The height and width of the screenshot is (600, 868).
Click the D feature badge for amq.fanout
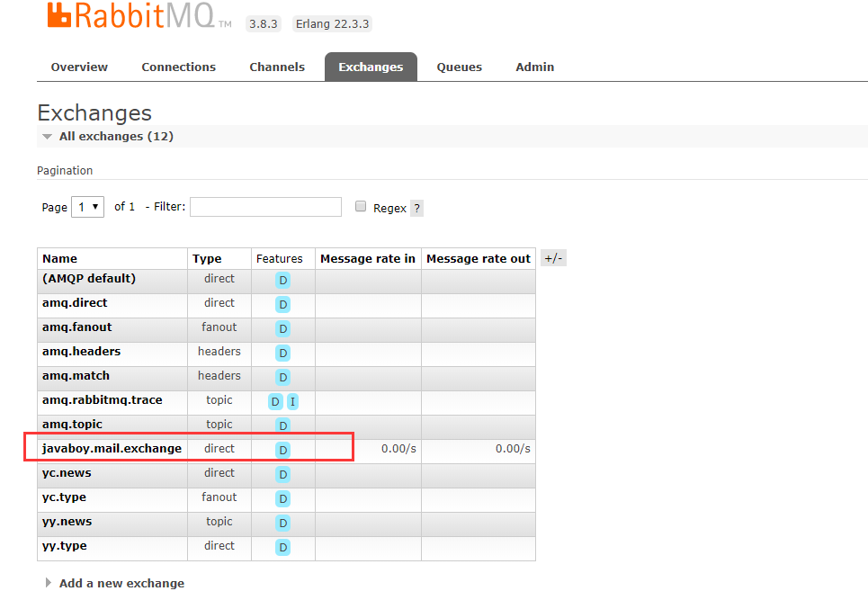[x=282, y=328]
